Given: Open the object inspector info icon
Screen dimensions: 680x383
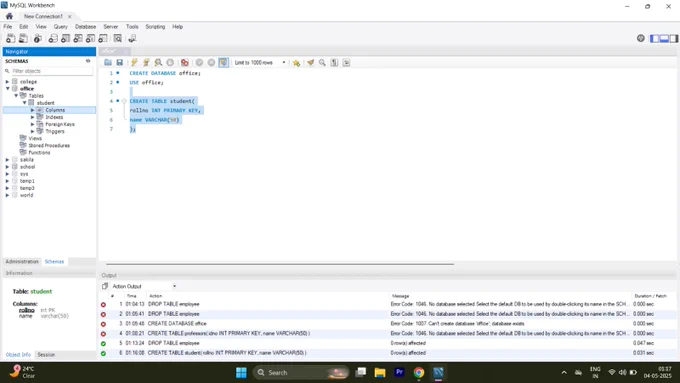Looking at the screenshot, I should pos(38,39).
